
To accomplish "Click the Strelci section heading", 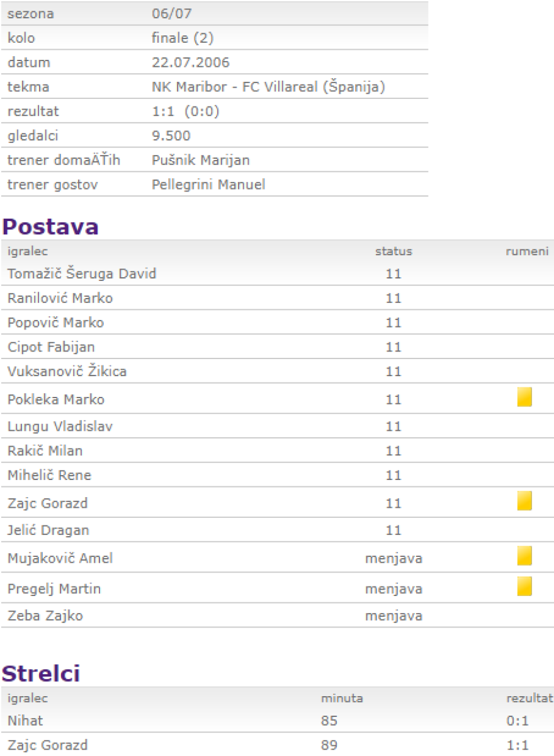I will [x=41, y=673].
